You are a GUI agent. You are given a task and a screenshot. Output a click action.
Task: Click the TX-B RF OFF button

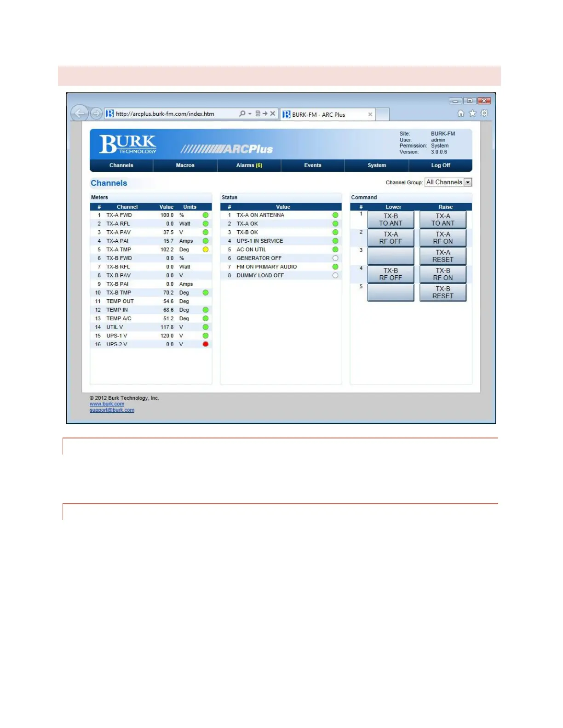pos(391,274)
